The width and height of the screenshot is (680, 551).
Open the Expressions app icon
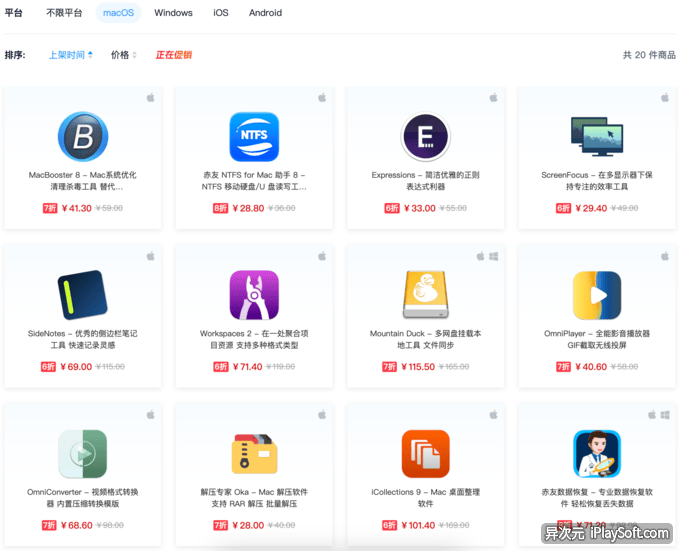[x=425, y=137]
